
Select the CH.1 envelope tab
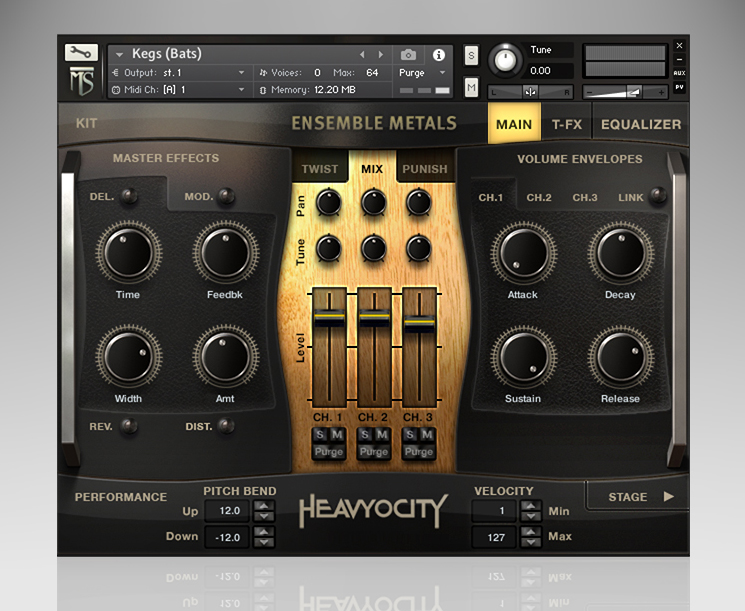click(491, 197)
